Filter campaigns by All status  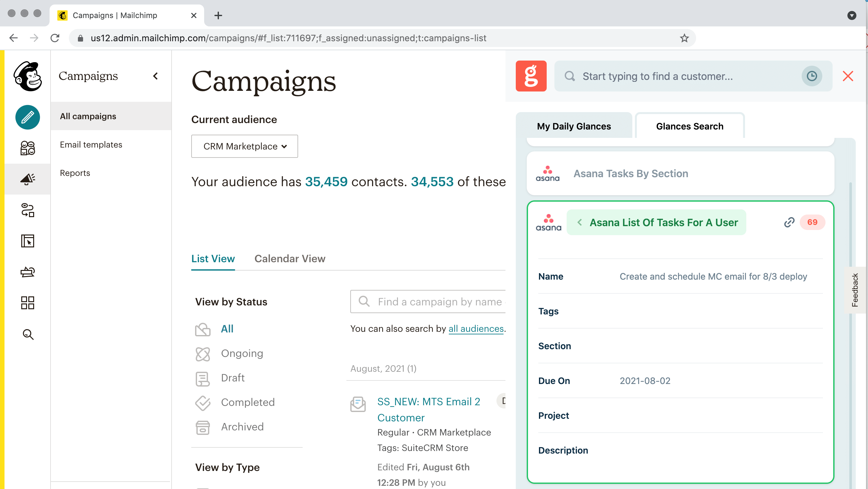pos(227,329)
